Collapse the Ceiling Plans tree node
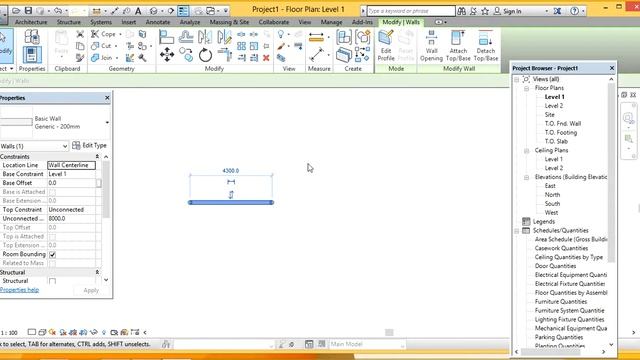 [527, 151]
